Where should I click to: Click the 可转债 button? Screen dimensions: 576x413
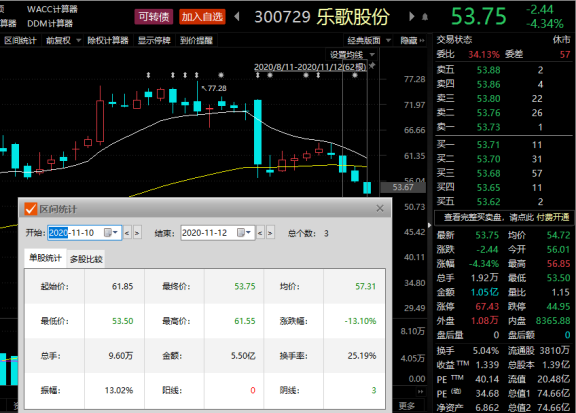click(154, 17)
